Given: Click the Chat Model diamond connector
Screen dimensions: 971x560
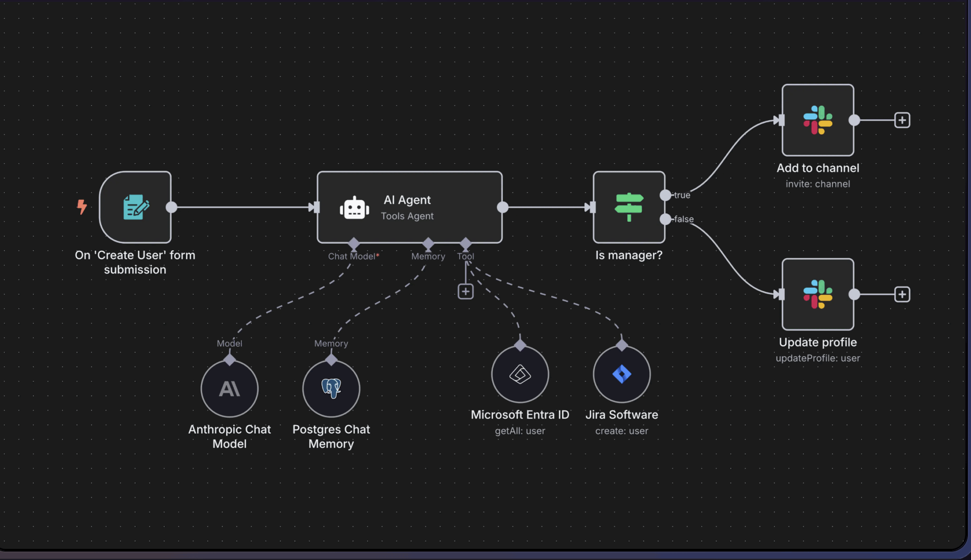Looking at the screenshot, I should (x=354, y=244).
